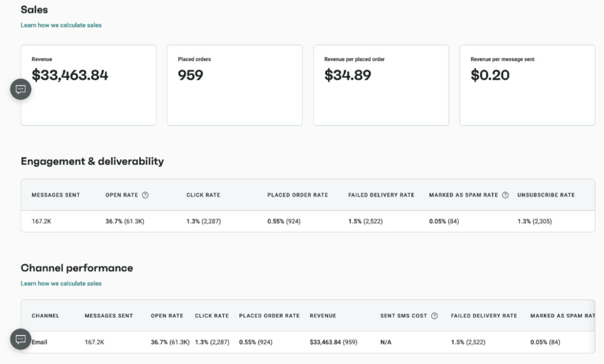This screenshot has width=604, height=364.
Task: Open 'Learn how we calculate sales' under Sales
Action: 61,25
